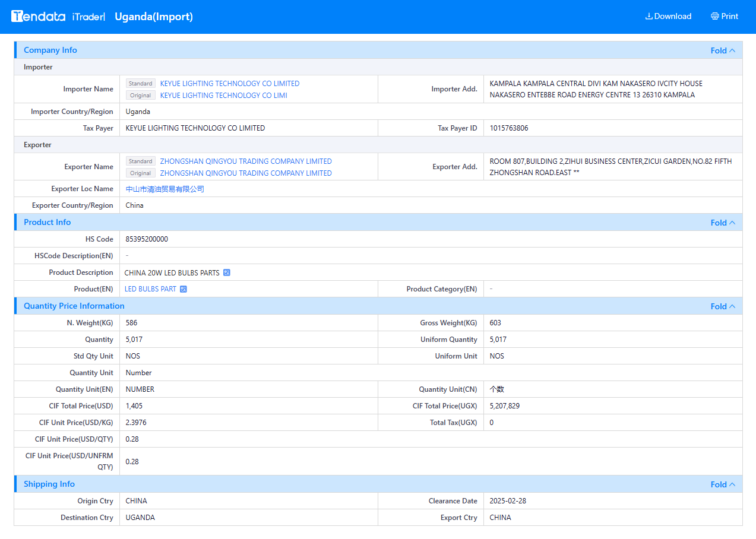
Task: Open standard exporter ZHONGSHAN QINGYOU link
Action: (246, 161)
